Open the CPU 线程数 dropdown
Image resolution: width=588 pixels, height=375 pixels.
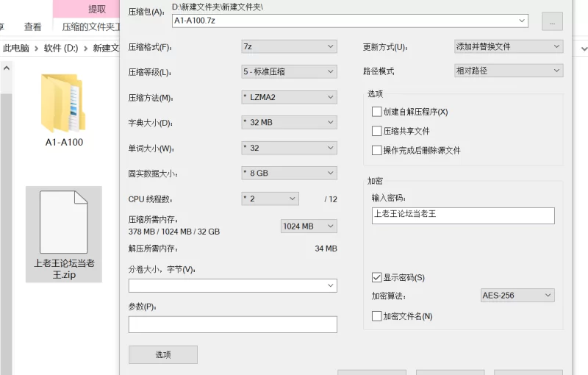(x=270, y=199)
